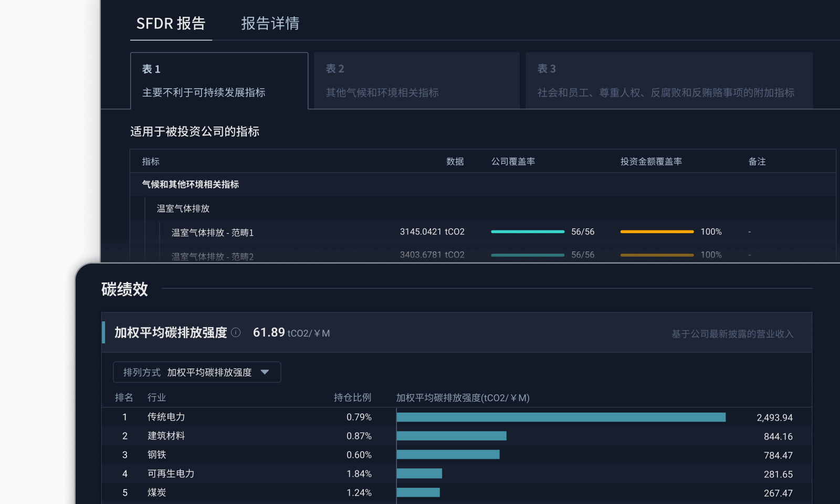Click the 备注 column header
This screenshot has height=504, width=840.
[x=757, y=162]
